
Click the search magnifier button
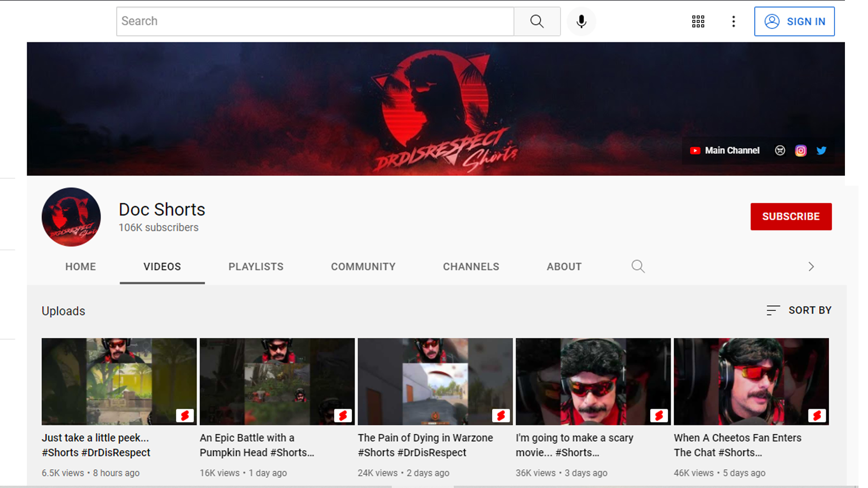(537, 21)
